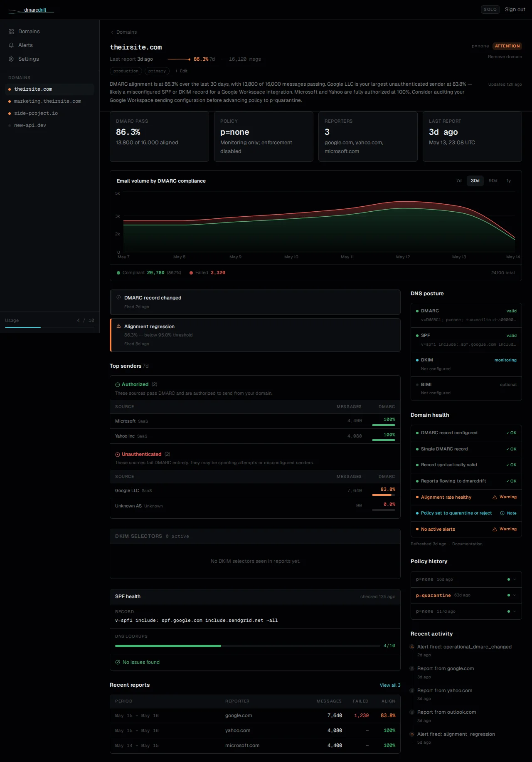Switch chart range to 7d

(459, 181)
